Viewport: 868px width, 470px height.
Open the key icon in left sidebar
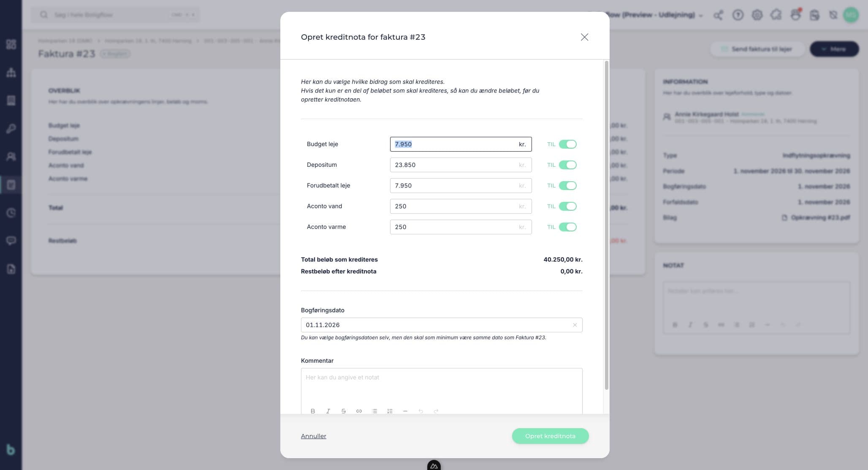(x=11, y=128)
